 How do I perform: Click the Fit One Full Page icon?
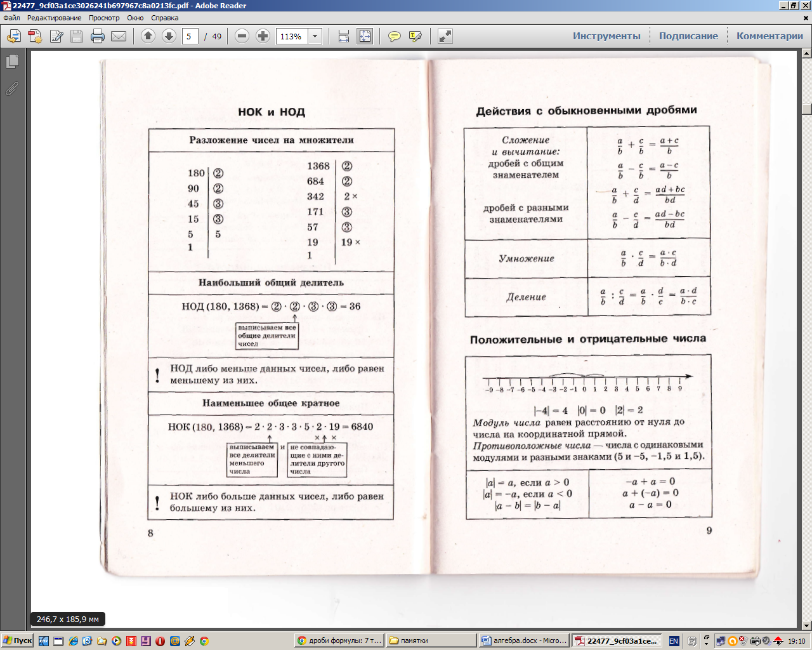(365, 36)
